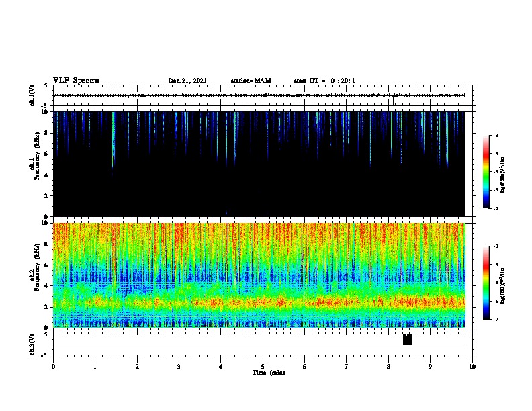
Task: Click the x-axis tick label 7
Action: click(347, 367)
